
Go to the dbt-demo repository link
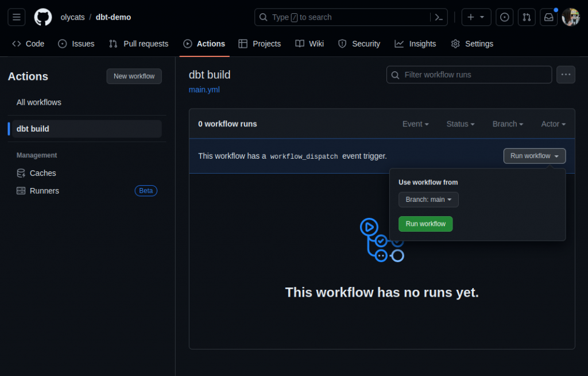coord(113,17)
